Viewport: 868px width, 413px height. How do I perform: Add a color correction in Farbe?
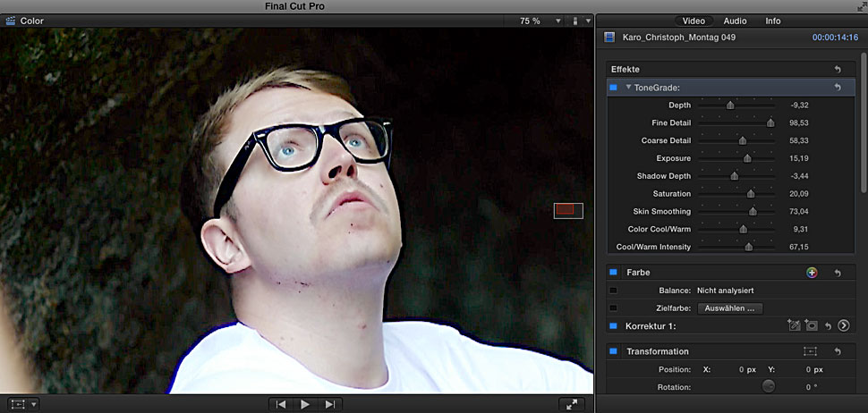tap(811, 273)
